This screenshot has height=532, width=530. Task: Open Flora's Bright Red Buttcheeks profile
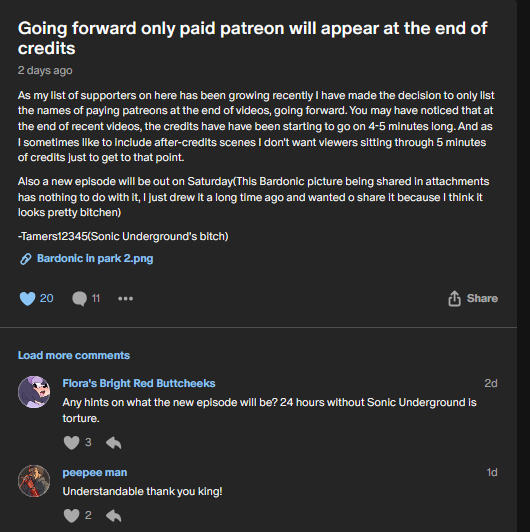pos(139,383)
